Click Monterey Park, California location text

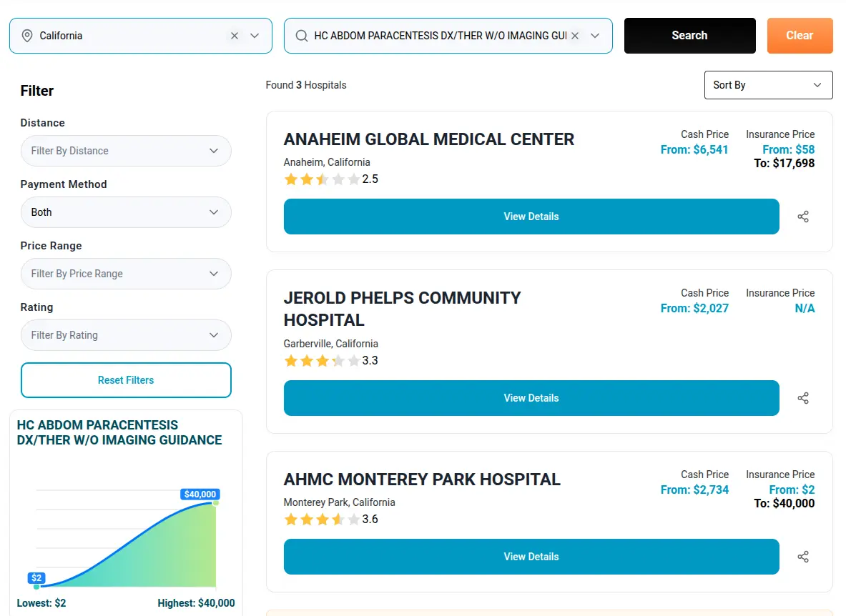tap(340, 502)
